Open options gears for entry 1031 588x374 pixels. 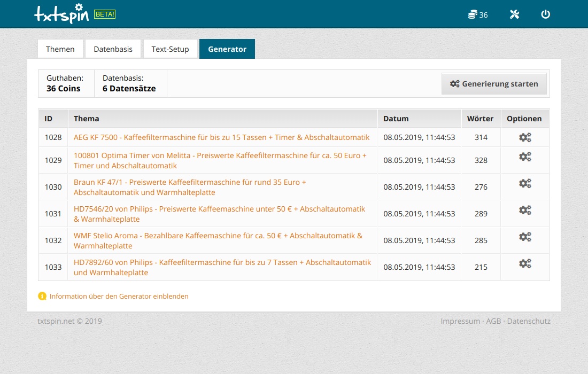[x=525, y=210]
